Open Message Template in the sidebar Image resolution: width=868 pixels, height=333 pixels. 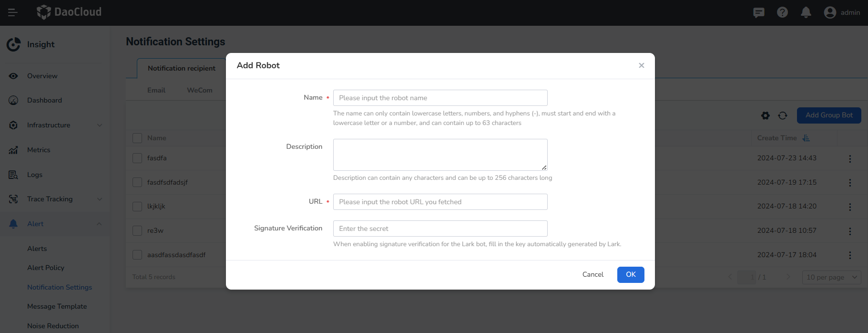pos(57,306)
